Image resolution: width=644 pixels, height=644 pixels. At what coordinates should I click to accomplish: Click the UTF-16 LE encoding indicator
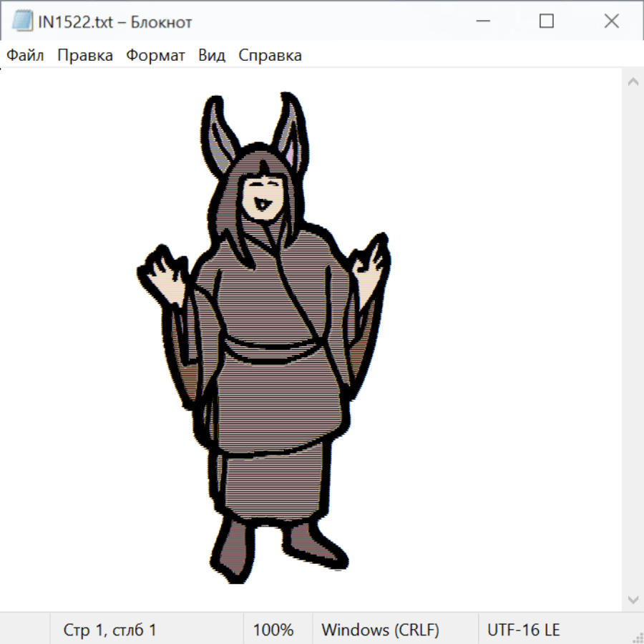523,630
